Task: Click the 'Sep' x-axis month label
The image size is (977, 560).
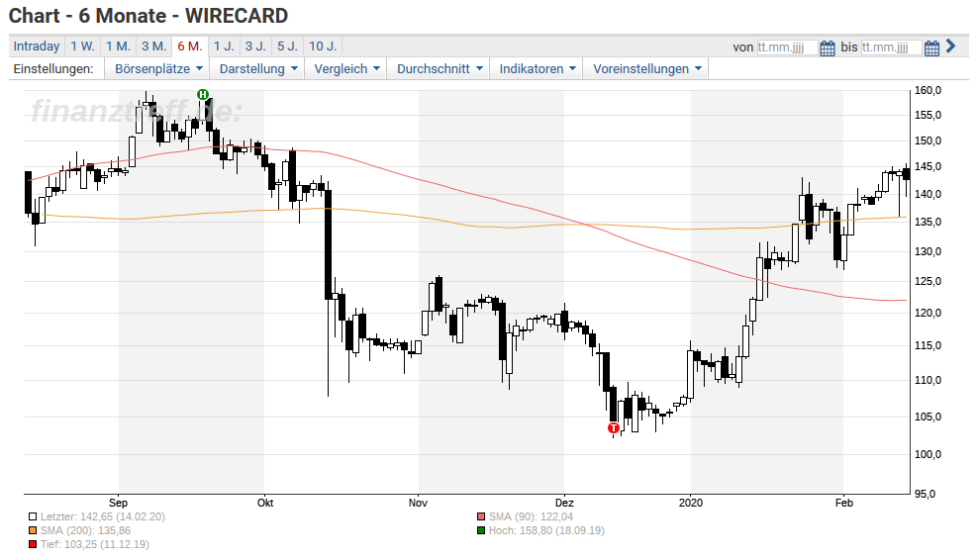Action: (x=118, y=503)
